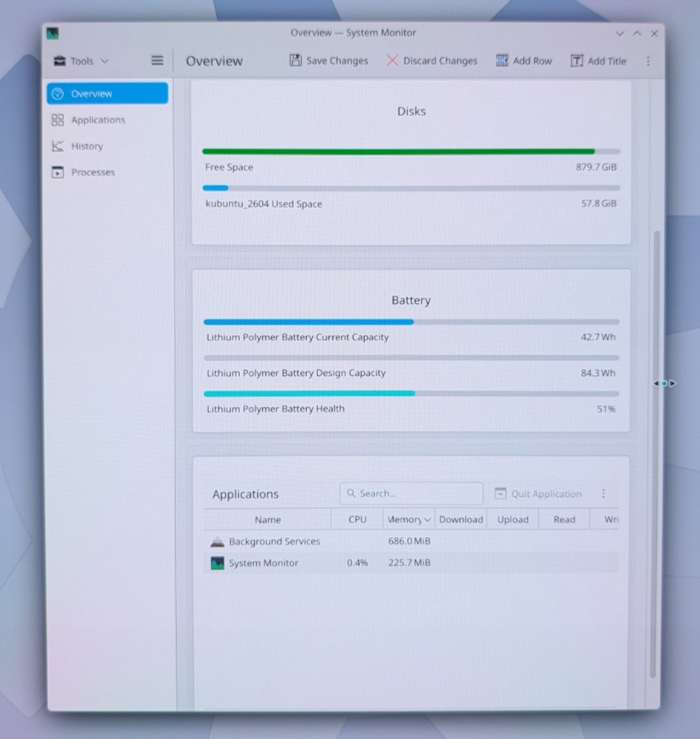
Task: Click the 51% battery health value
Action: [606, 409]
